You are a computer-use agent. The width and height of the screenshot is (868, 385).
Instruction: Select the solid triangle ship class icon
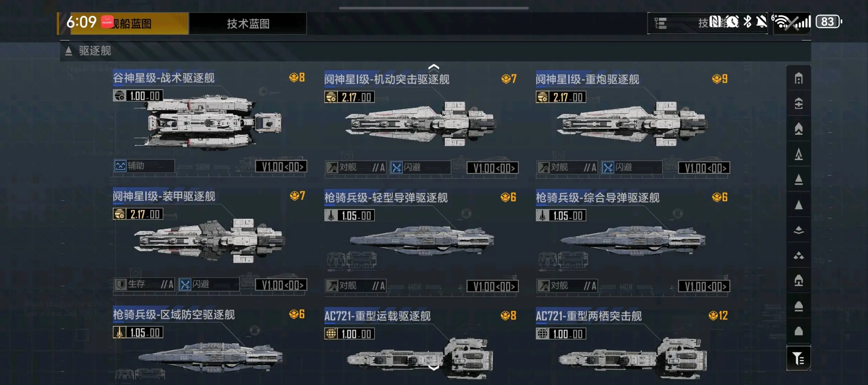tap(799, 205)
